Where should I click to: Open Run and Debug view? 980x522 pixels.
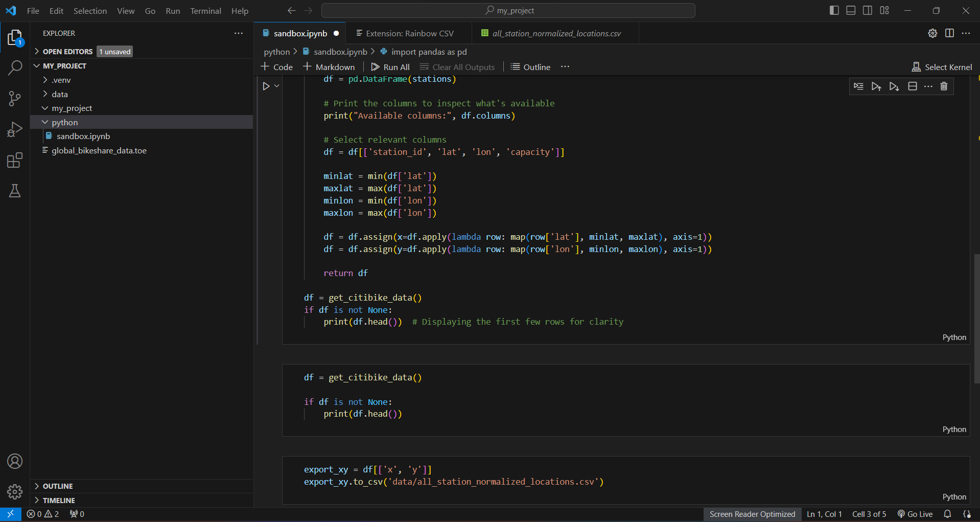[15, 129]
